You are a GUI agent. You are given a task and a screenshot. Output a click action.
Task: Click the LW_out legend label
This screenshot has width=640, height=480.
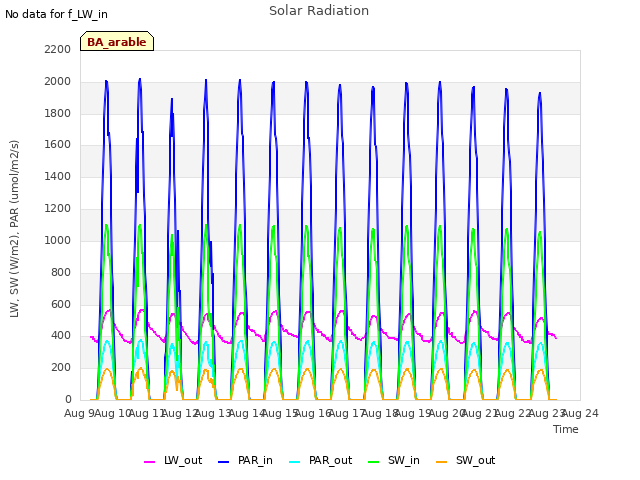[183, 460]
